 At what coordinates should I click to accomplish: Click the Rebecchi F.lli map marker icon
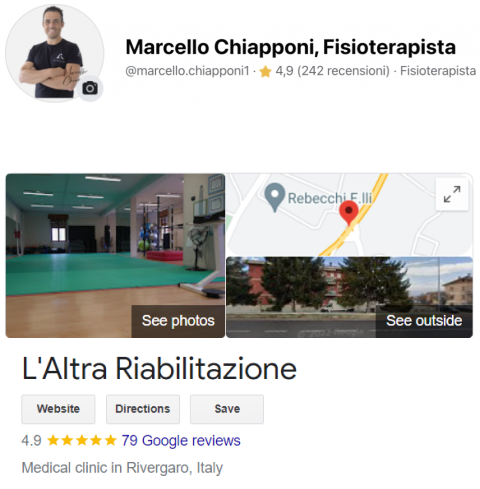point(274,198)
